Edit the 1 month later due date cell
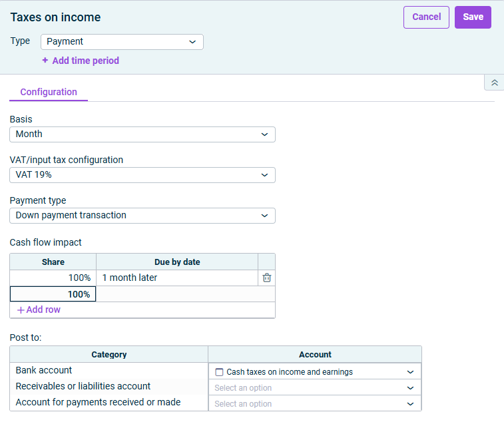Viewport: 504px width, 424px height. pos(177,278)
